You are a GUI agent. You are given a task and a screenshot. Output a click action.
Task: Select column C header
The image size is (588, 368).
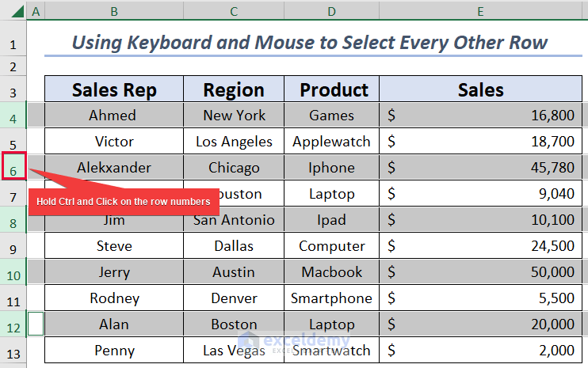coord(234,11)
